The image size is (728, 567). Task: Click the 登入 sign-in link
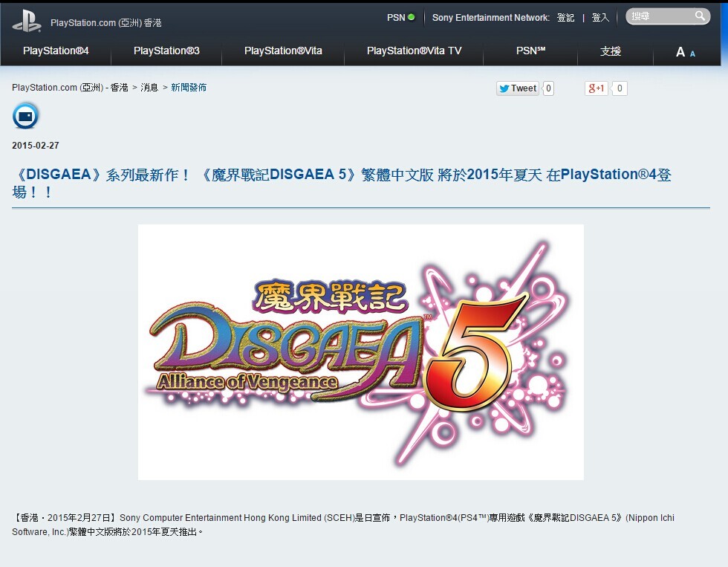600,18
